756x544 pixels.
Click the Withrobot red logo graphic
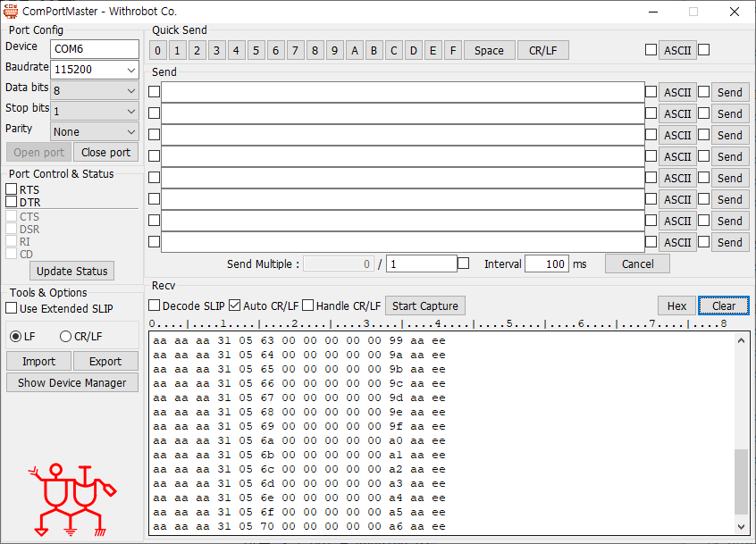click(x=71, y=500)
